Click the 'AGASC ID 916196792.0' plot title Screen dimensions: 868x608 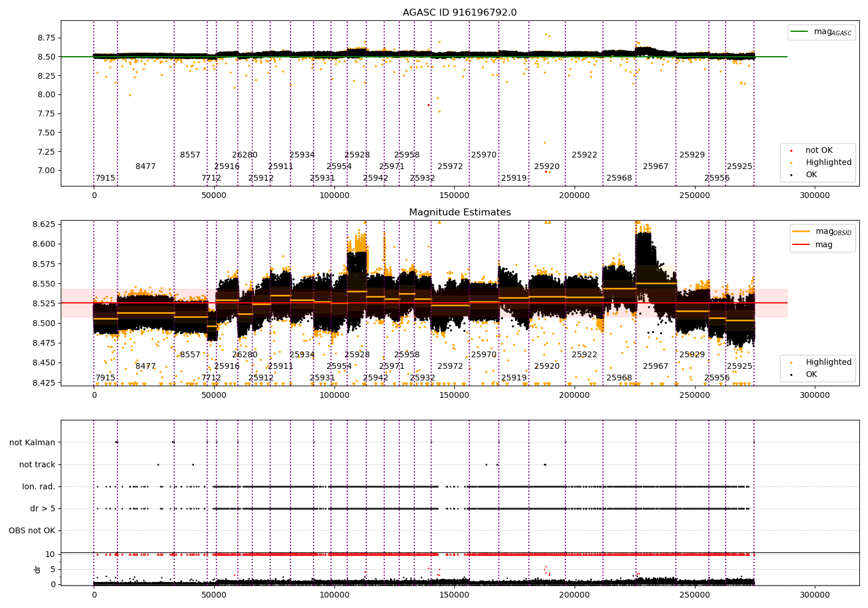[459, 13]
